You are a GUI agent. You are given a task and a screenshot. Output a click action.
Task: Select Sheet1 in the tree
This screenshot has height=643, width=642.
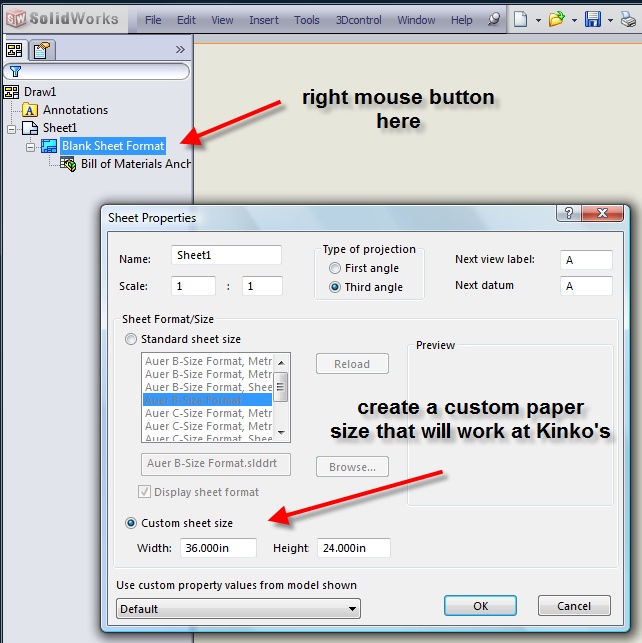(60, 128)
